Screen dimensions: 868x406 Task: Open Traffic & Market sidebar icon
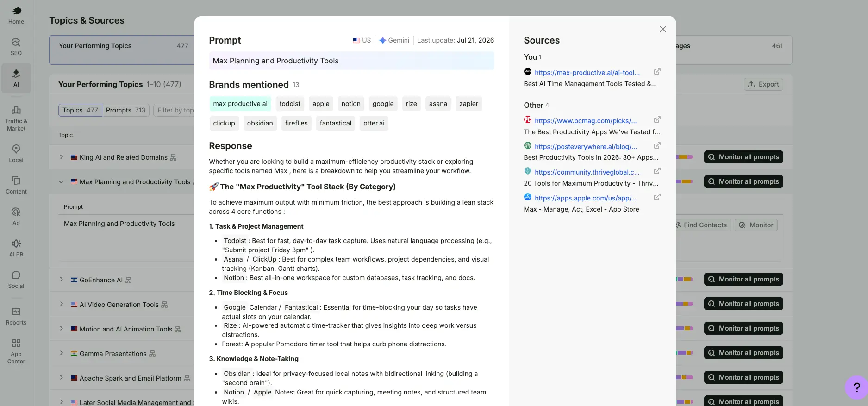16,118
